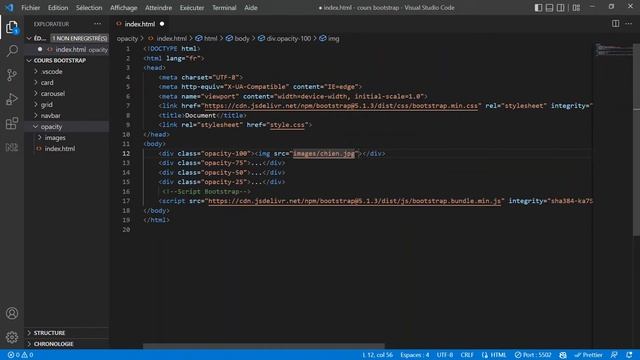Screen dimensions: 640x360
Task: Open the style.css href link
Action: tap(287, 125)
